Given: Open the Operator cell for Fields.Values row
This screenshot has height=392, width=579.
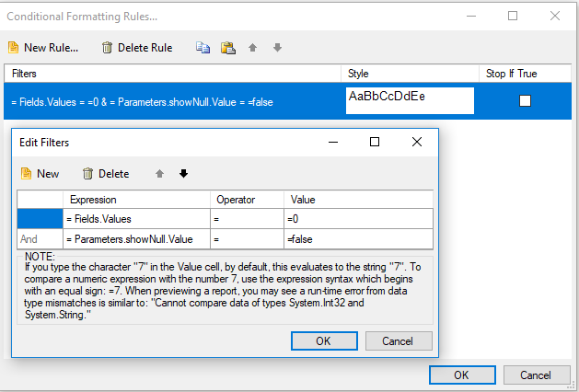Looking at the screenshot, I should (247, 218).
